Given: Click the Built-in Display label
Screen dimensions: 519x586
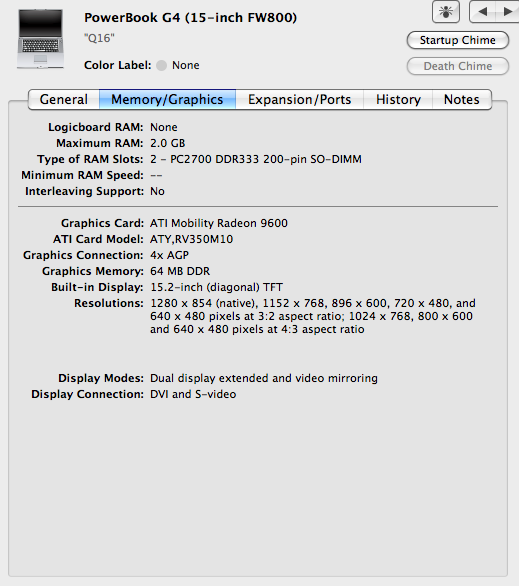Looking at the screenshot, I should coord(97,287).
